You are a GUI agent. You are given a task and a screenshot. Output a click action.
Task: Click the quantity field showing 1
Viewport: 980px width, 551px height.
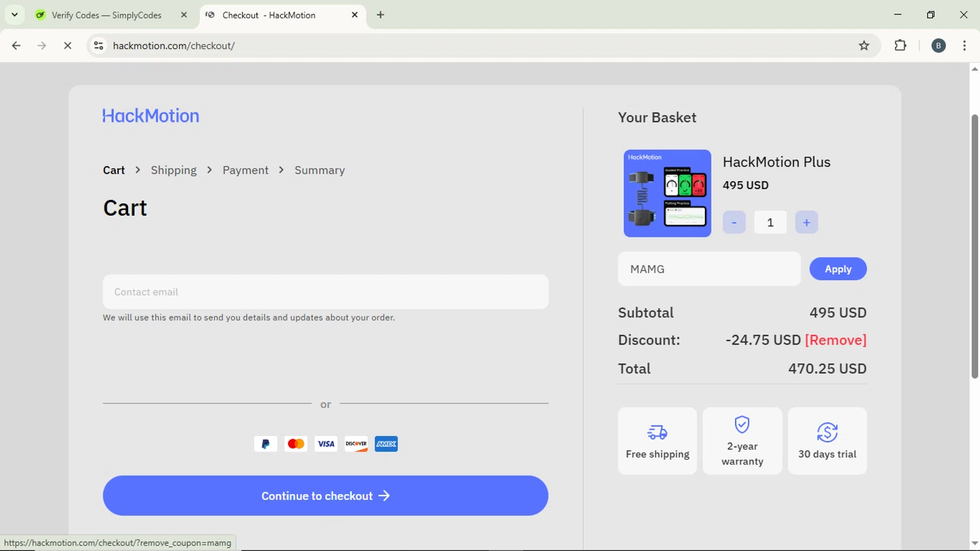(770, 222)
